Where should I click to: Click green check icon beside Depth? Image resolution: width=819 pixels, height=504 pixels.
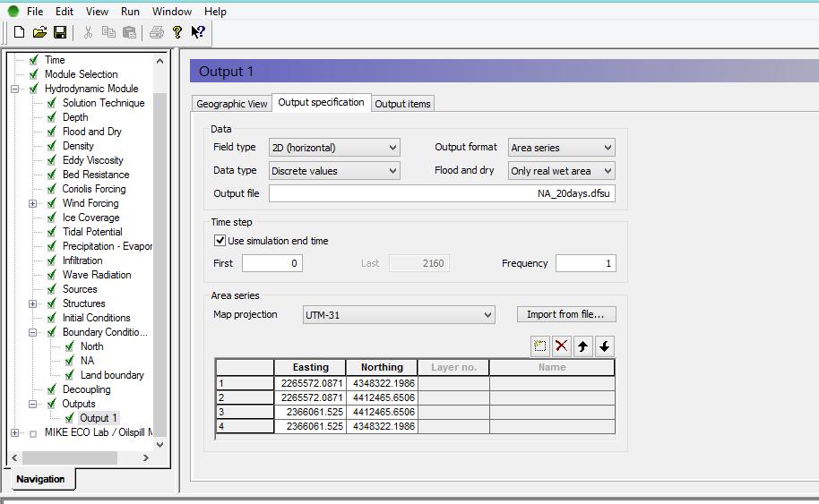point(52,117)
